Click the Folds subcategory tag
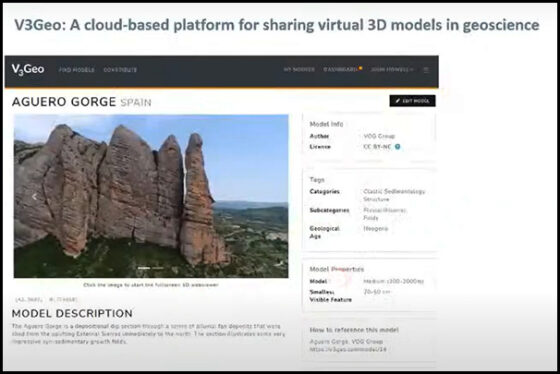This screenshot has height=374, width=560. click(371, 218)
